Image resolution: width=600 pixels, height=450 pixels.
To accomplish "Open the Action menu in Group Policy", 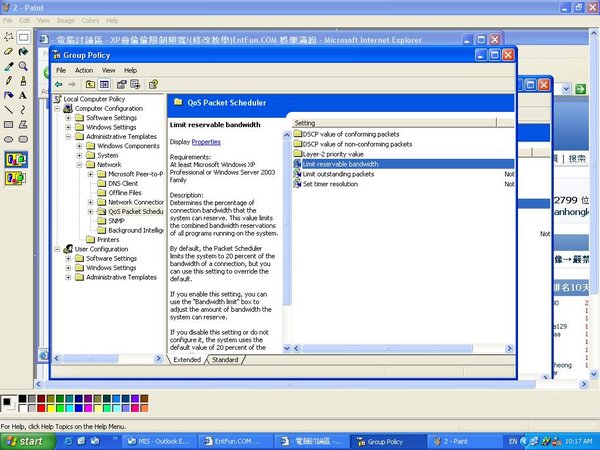I will pyautogui.click(x=84, y=70).
